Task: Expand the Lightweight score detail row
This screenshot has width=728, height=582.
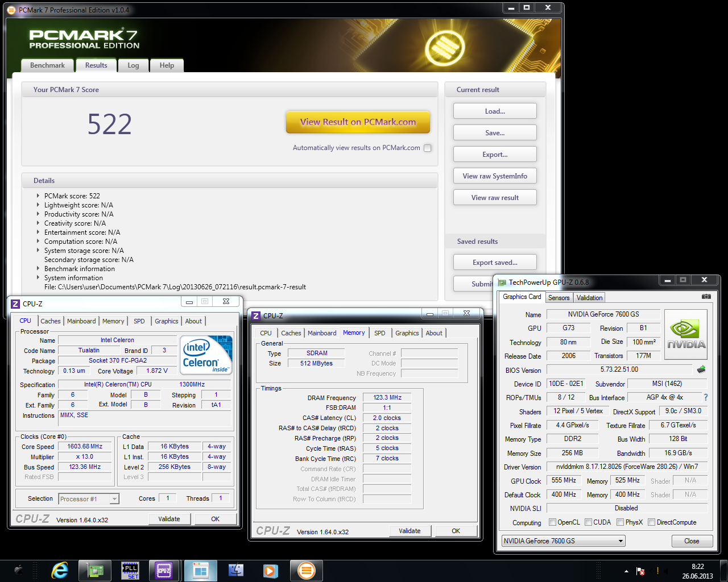Action: tap(39, 205)
